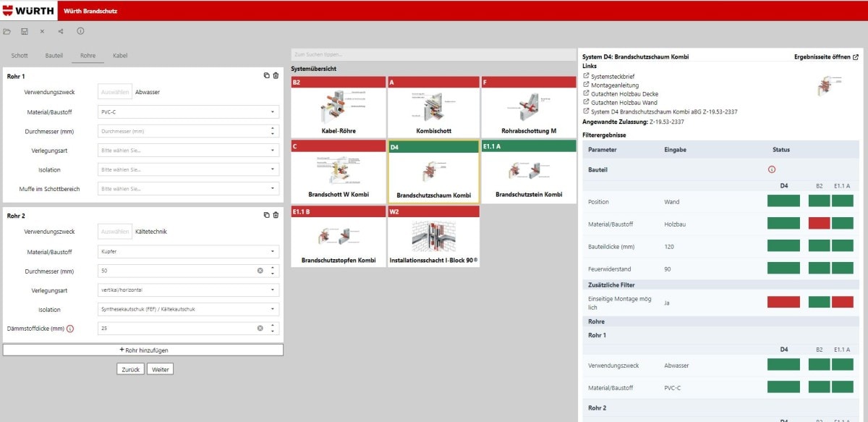
Task: Click red D4 status for Einseitige Montage
Action: [783, 302]
